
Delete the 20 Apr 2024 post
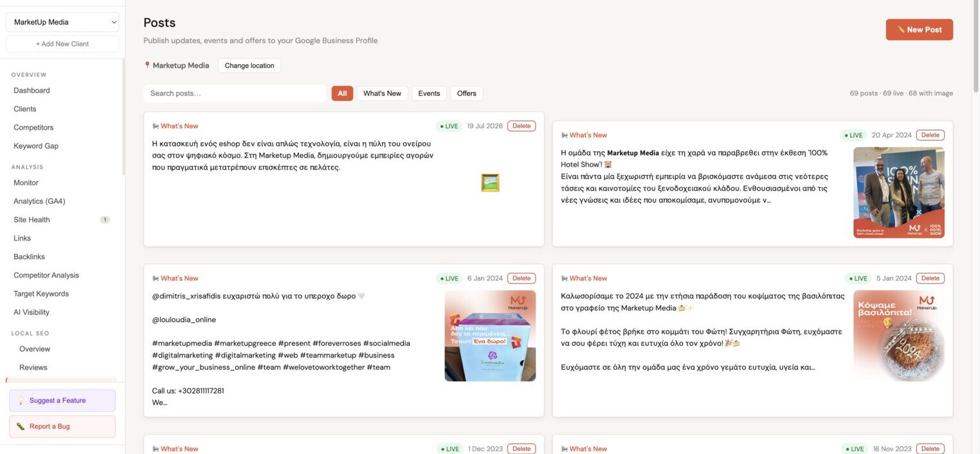coord(930,135)
